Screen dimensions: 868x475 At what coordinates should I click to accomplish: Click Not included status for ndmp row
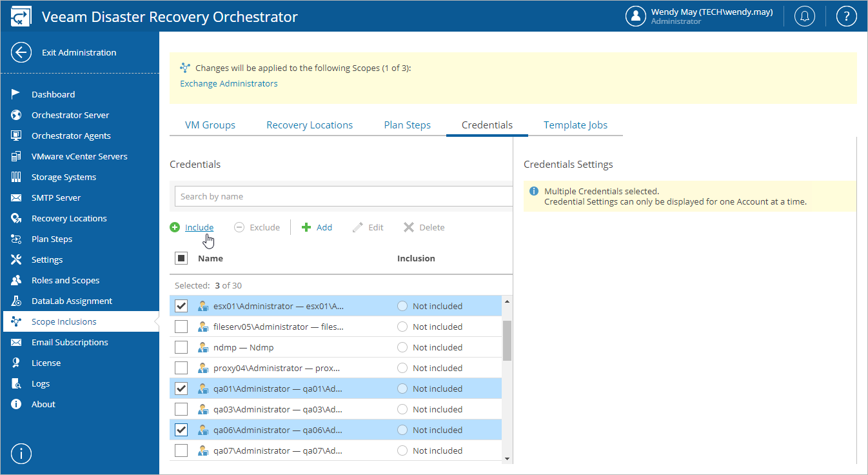click(x=437, y=347)
